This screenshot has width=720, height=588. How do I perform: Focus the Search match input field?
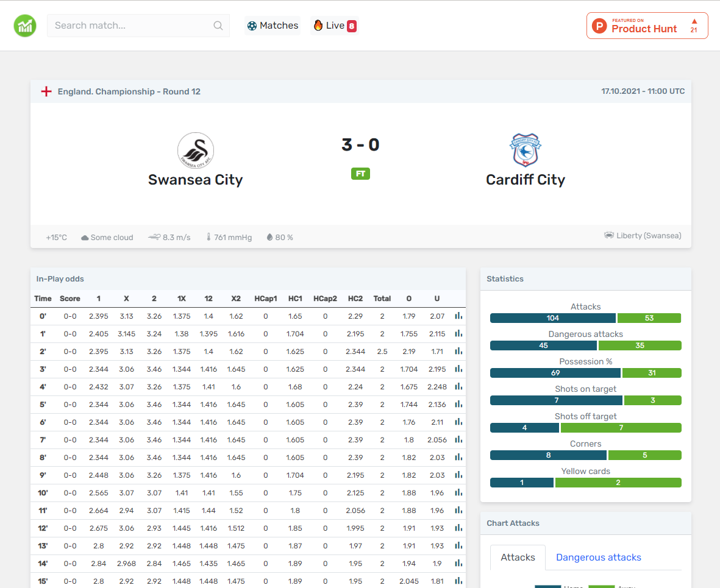[138, 26]
